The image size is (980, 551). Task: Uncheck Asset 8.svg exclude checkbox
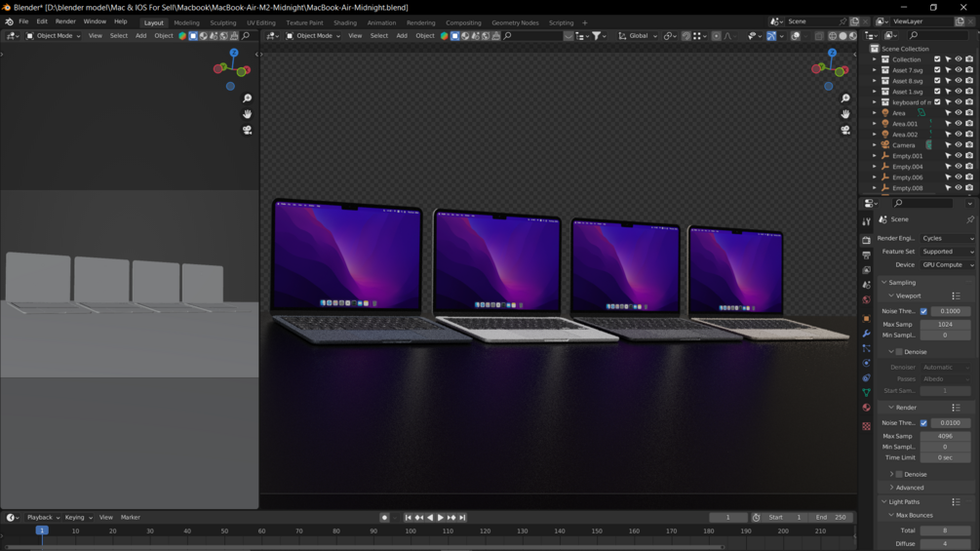937,81
